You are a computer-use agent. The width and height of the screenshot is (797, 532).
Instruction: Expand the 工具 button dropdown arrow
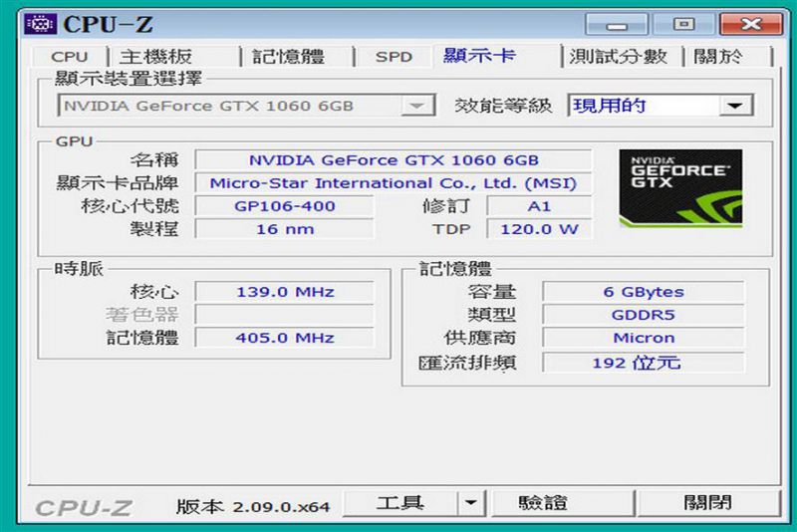(471, 503)
